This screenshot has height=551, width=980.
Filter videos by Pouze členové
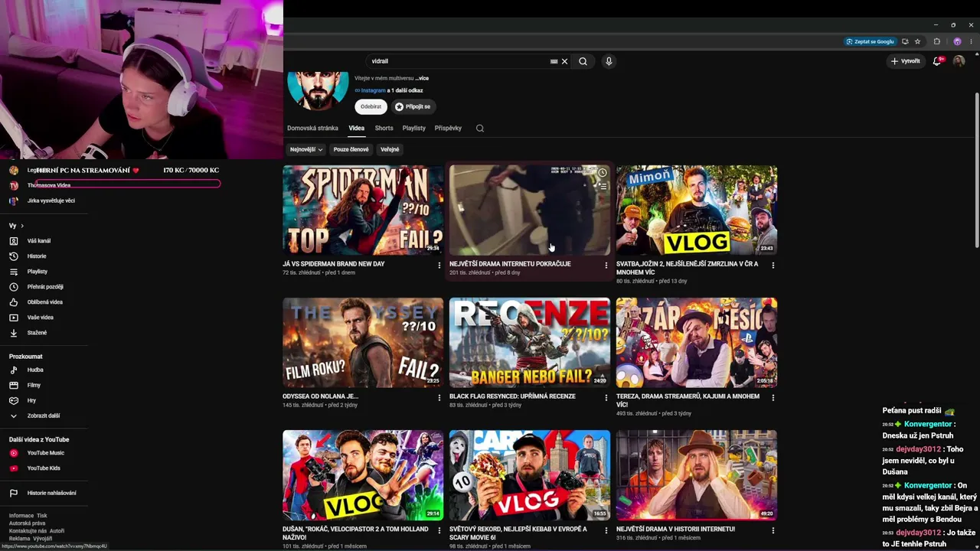pyautogui.click(x=351, y=150)
